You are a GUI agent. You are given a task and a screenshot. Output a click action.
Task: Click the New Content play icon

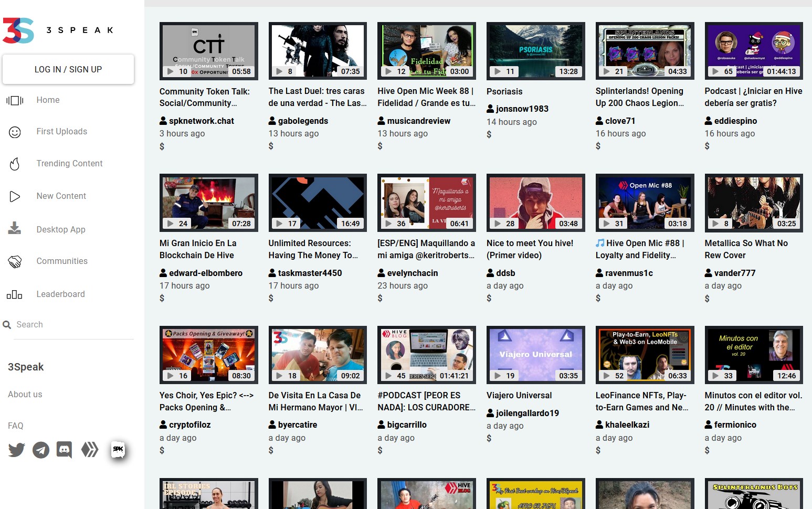pyautogui.click(x=15, y=196)
